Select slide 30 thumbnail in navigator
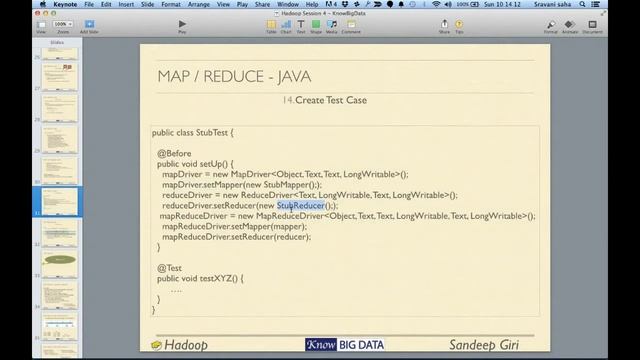 pyautogui.click(x=60, y=171)
